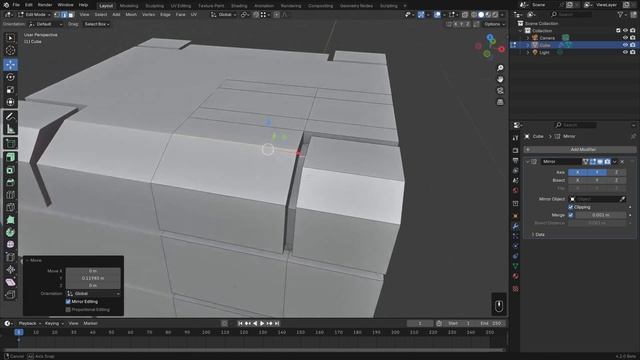Open the Mesh menu in viewport header

(x=131, y=15)
